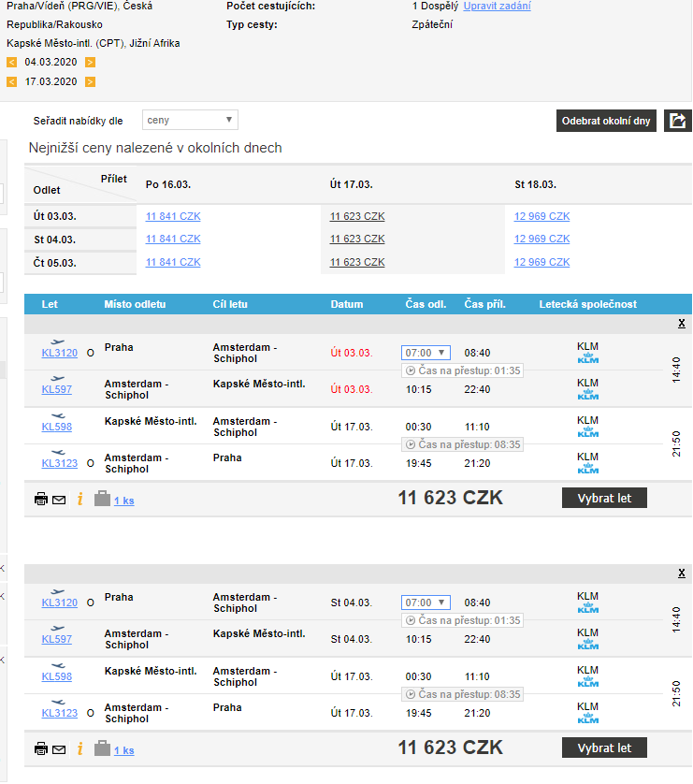
Task: Click Vybrat let in the first offer
Action: click(604, 498)
